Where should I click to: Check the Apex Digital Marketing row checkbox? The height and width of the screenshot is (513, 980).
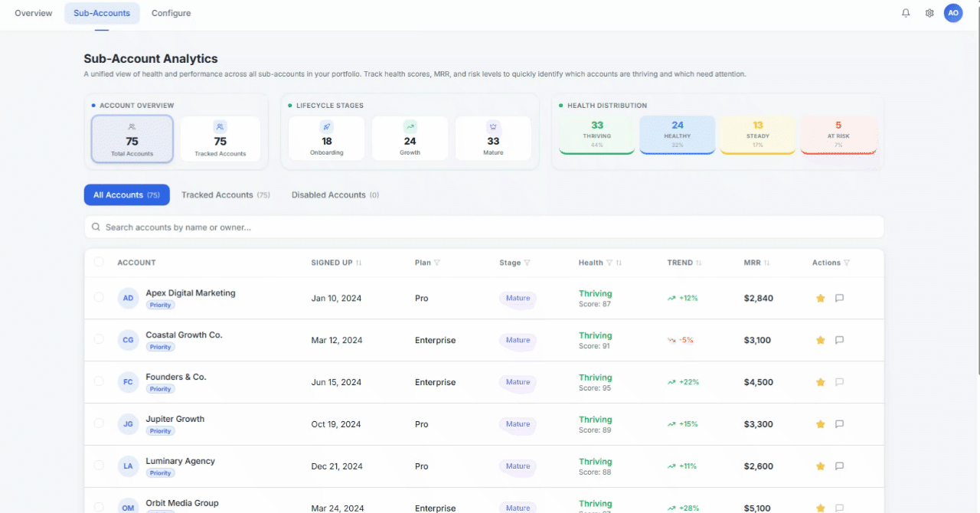pyautogui.click(x=99, y=297)
